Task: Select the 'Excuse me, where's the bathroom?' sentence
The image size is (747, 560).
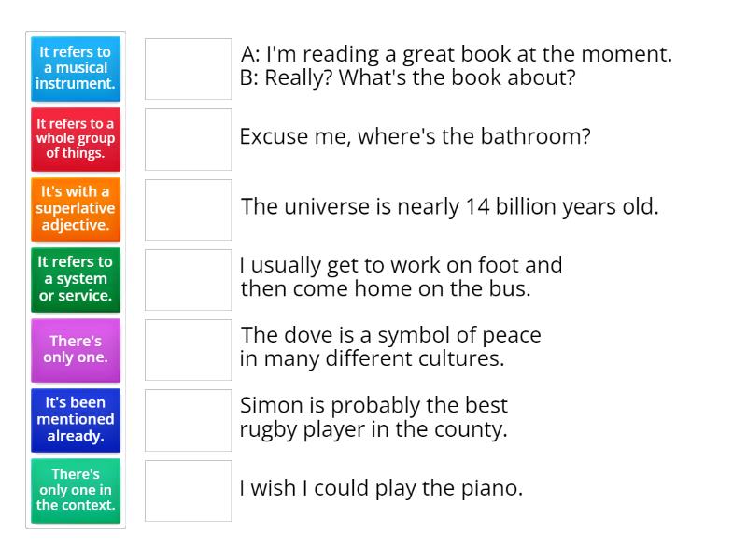Action: (415, 136)
